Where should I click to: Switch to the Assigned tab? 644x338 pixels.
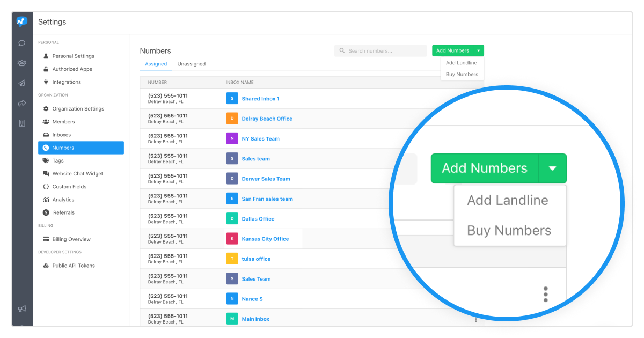tap(156, 64)
